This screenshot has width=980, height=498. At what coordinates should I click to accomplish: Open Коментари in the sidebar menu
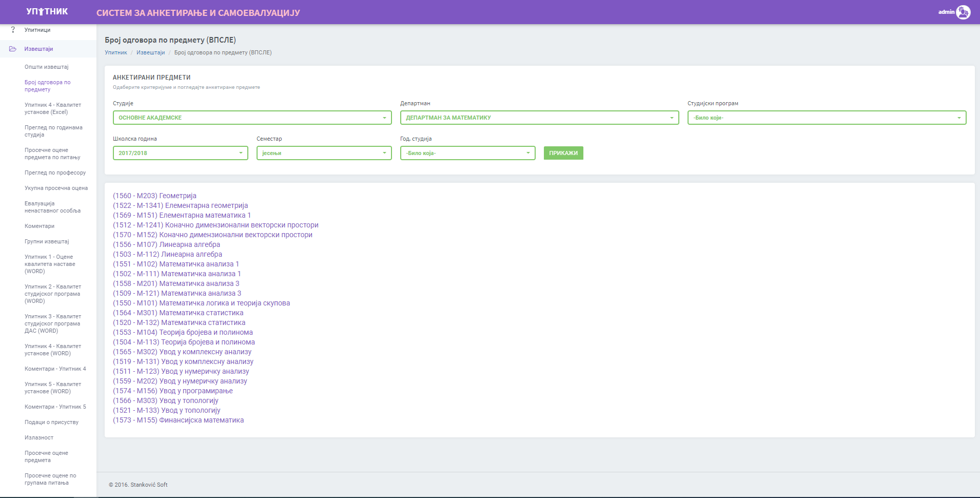click(40, 226)
